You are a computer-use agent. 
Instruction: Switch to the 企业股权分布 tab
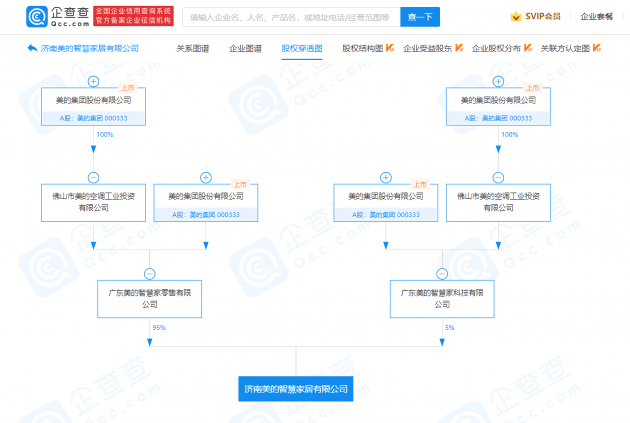pos(496,48)
